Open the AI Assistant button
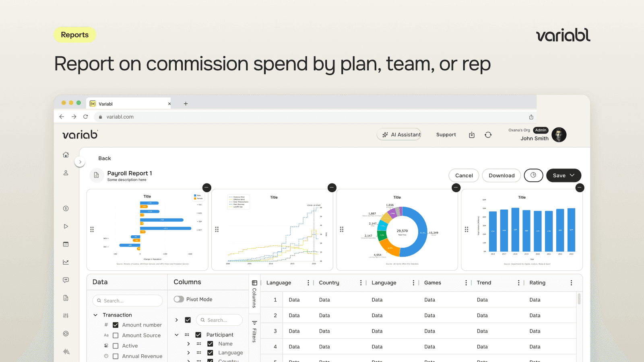 coord(399,135)
